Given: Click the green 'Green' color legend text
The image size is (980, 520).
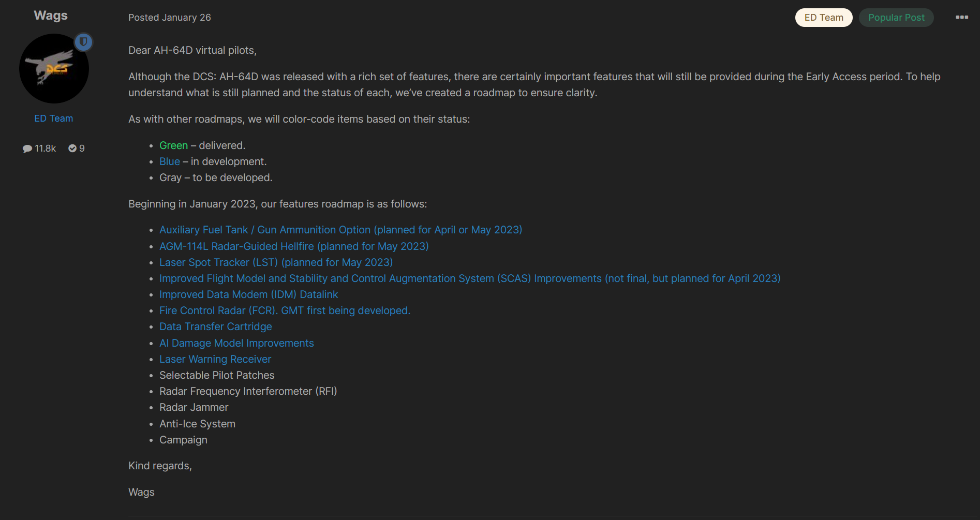Looking at the screenshot, I should 173,145.
